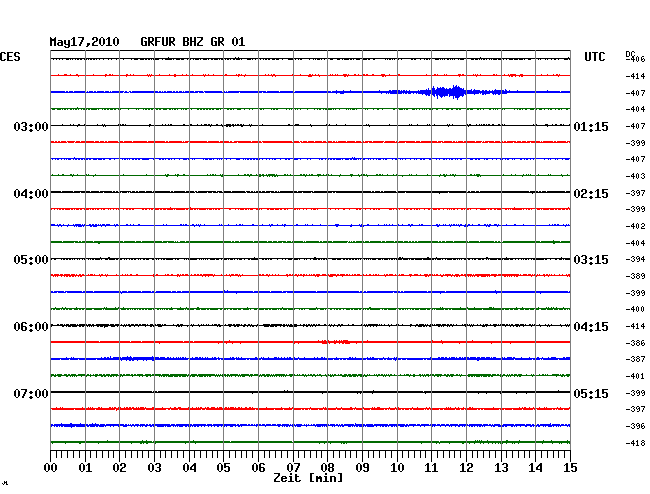Click minute label 11 on the axis
The image size is (650, 494).
click(x=431, y=467)
